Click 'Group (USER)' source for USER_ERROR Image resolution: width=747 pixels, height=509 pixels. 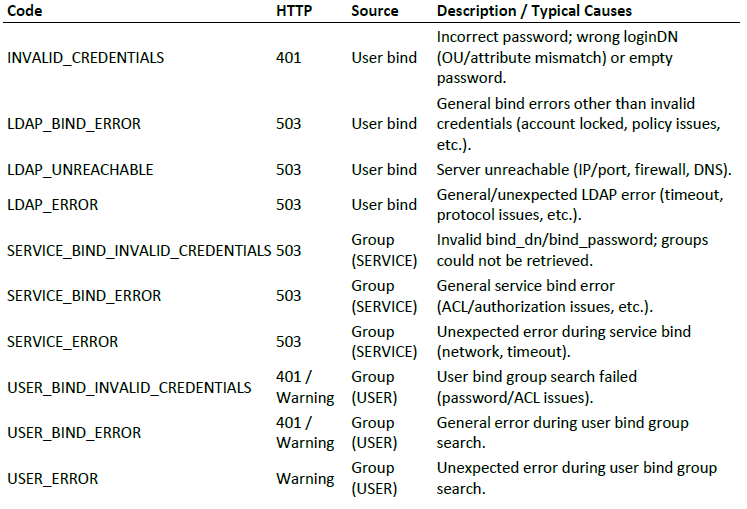click(x=374, y=478)
